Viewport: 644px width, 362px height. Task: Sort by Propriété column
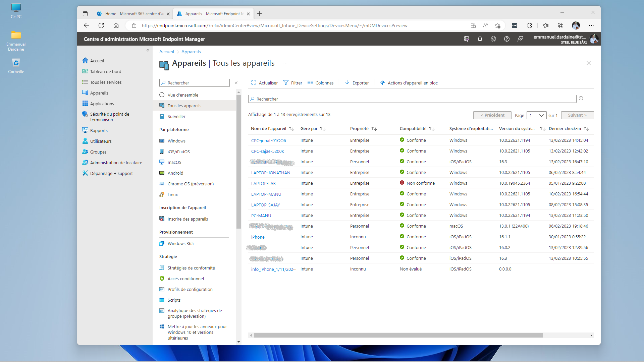364,129
